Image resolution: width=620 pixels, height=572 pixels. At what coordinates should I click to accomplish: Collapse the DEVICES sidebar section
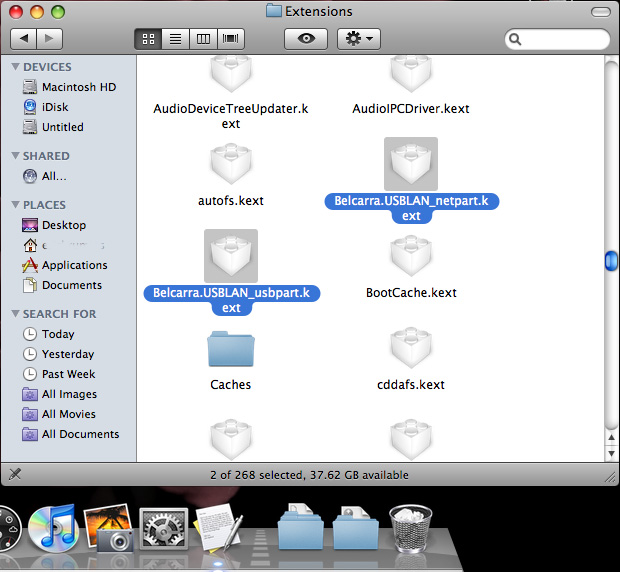pos(15,66)
